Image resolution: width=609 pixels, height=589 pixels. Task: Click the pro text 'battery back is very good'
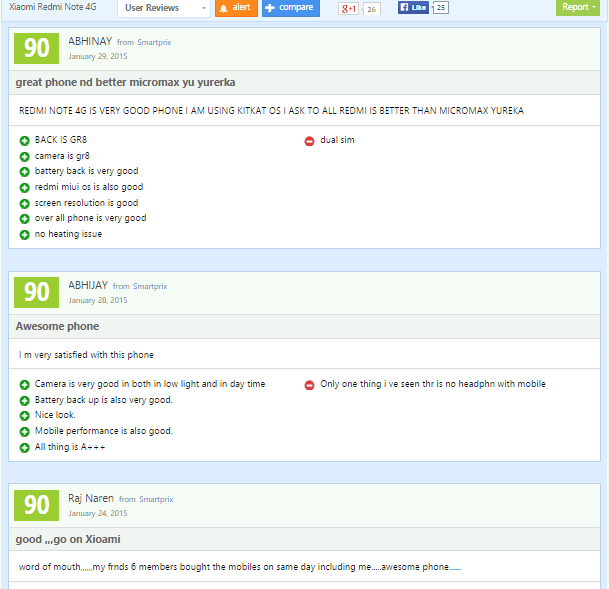coord(87,171)
